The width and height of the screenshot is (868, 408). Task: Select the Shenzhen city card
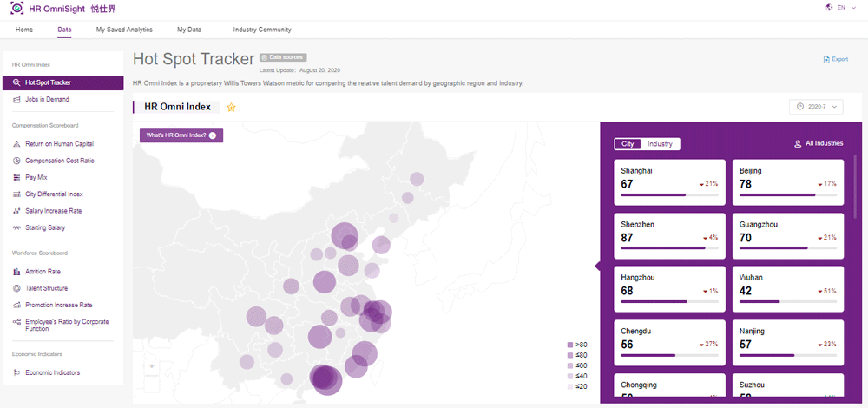[x=669, y=236]
